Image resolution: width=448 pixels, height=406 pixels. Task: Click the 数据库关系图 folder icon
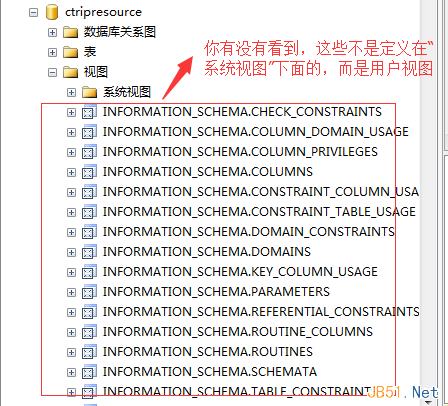pos(70,32)
